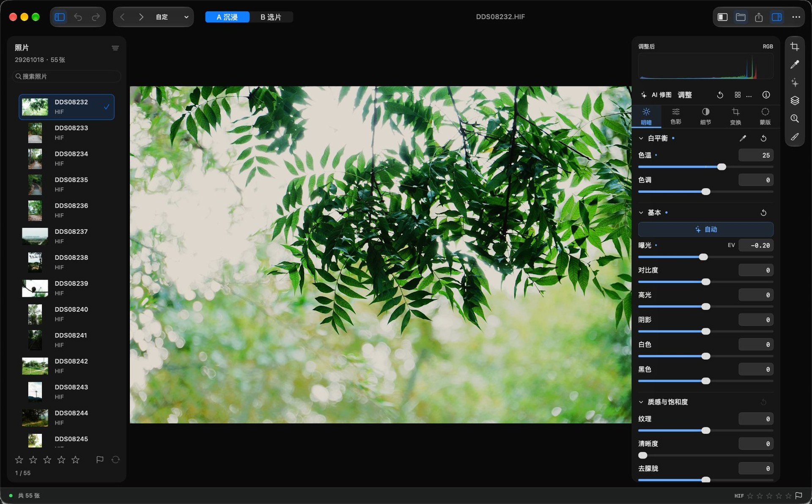Collapse the 质感与饱和度 section

click(x=641, y=402)
